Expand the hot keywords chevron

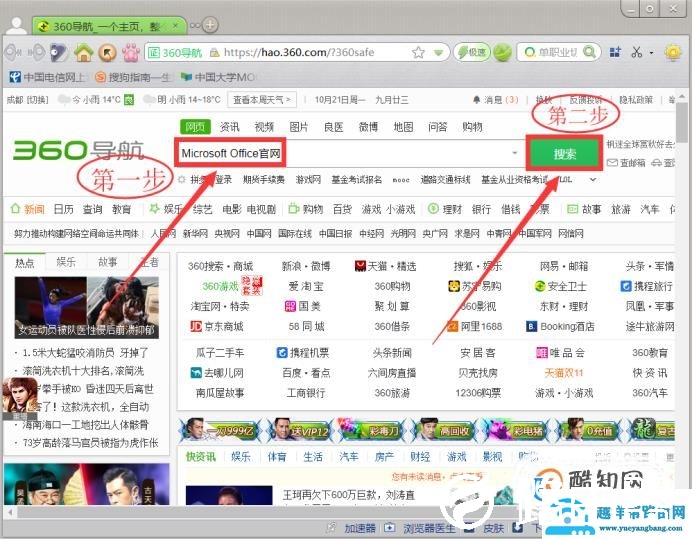pos(593,180)
